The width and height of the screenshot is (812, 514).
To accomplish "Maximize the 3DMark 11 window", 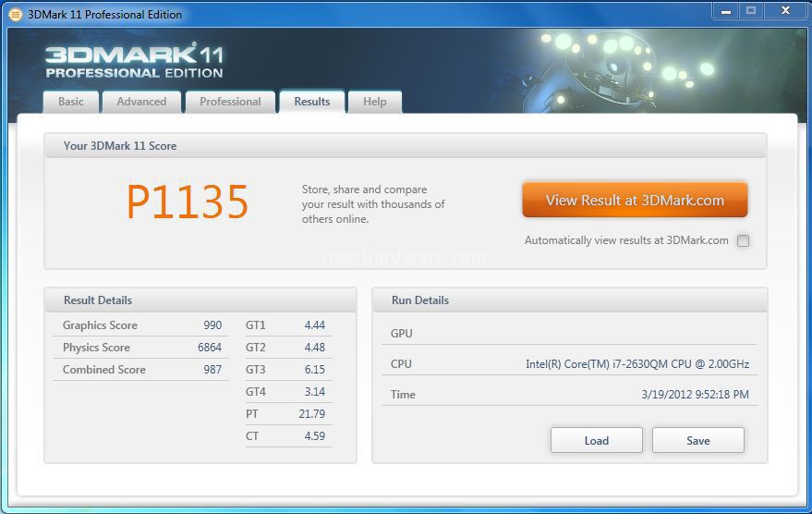I will click(x=750, y=11).
